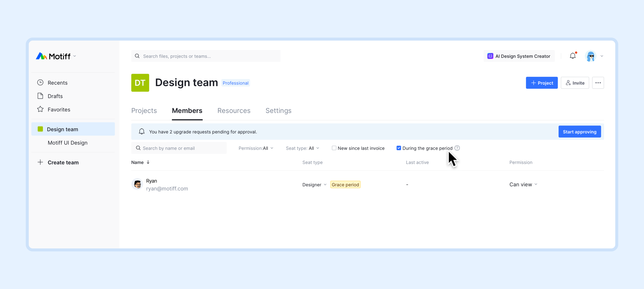
Task: Expand the account menu chevron
Action: pyautogui.click(x=602, y=56)
